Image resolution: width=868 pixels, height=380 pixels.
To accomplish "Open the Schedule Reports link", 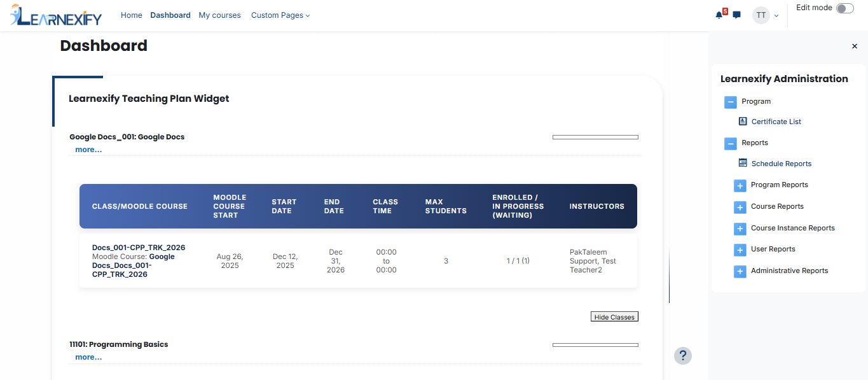I will tap(782, 164).
